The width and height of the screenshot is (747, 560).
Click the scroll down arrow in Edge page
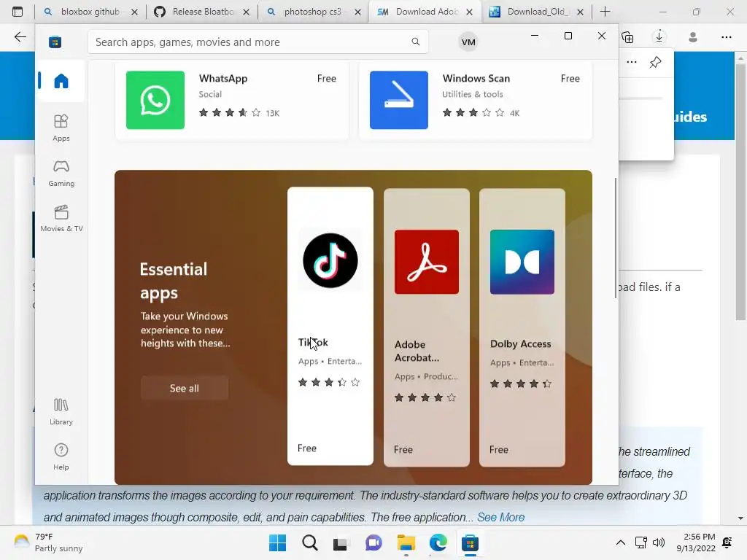pos(740,518)
